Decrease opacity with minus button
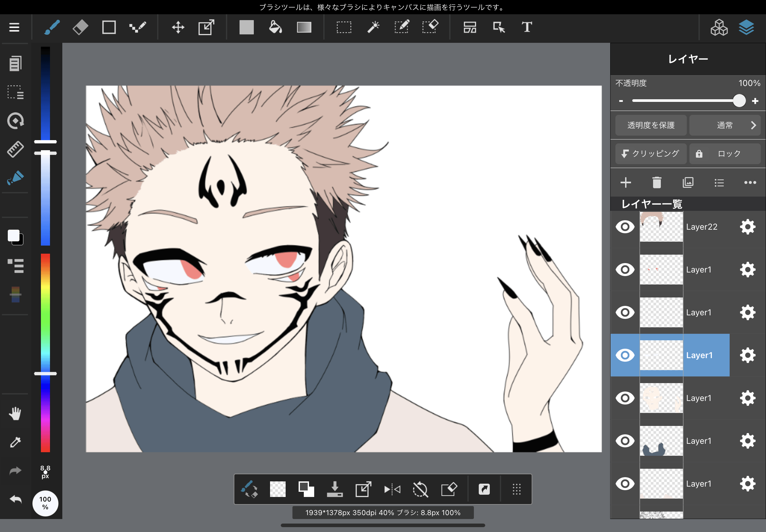 pos(621,101)
